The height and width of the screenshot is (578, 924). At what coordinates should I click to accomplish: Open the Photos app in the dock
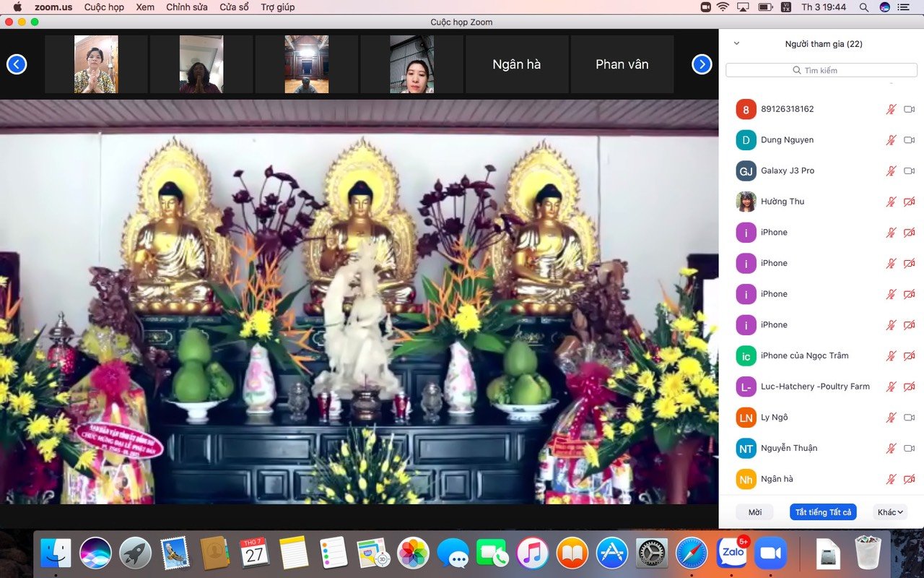(x=414, y=554)
